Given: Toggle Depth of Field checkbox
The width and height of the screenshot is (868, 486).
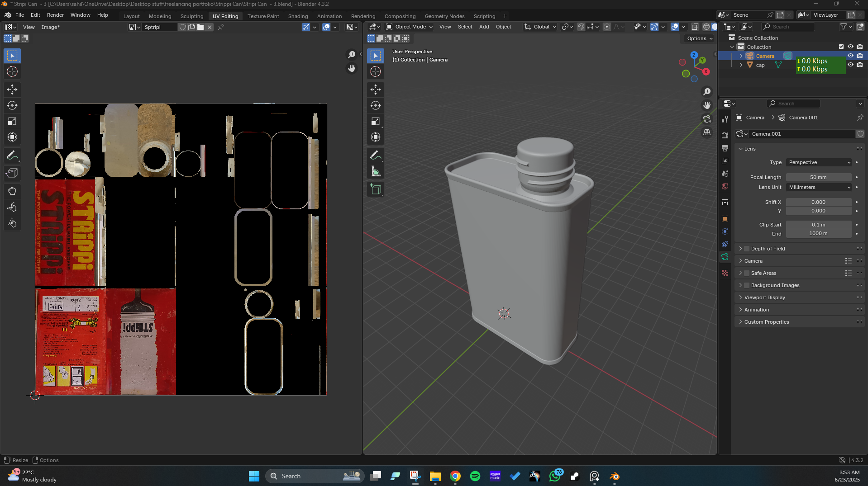Looking at the screenshot, I should point(747,249).
